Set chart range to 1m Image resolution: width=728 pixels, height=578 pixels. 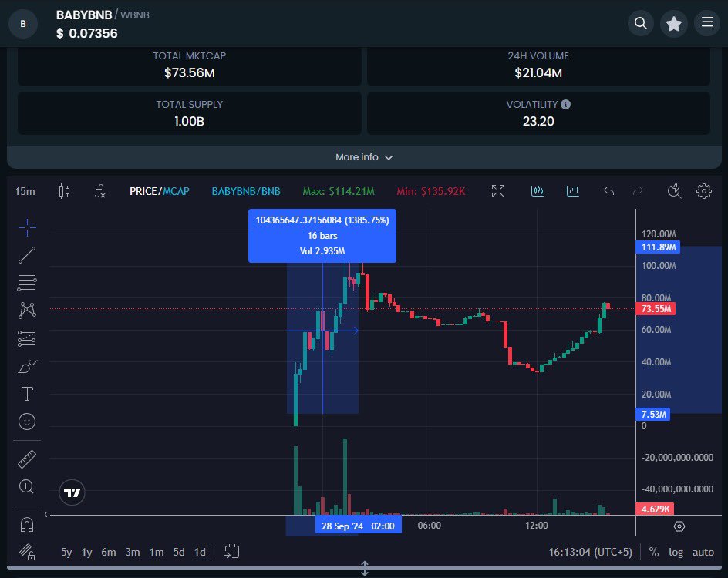pyautogui.click(x=157, y=552)
